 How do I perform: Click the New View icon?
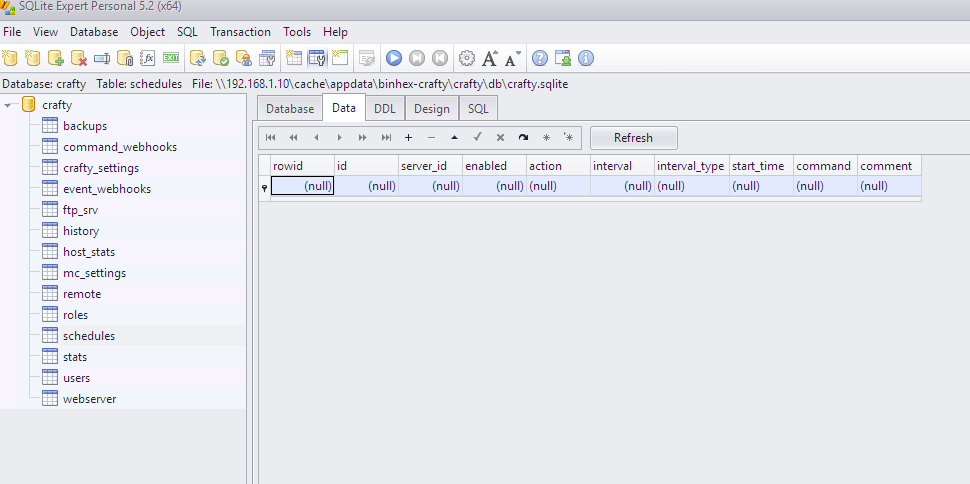(340, 58)
